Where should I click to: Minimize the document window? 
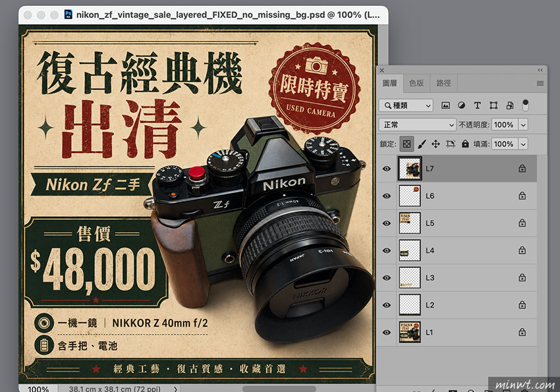(41, 14)
